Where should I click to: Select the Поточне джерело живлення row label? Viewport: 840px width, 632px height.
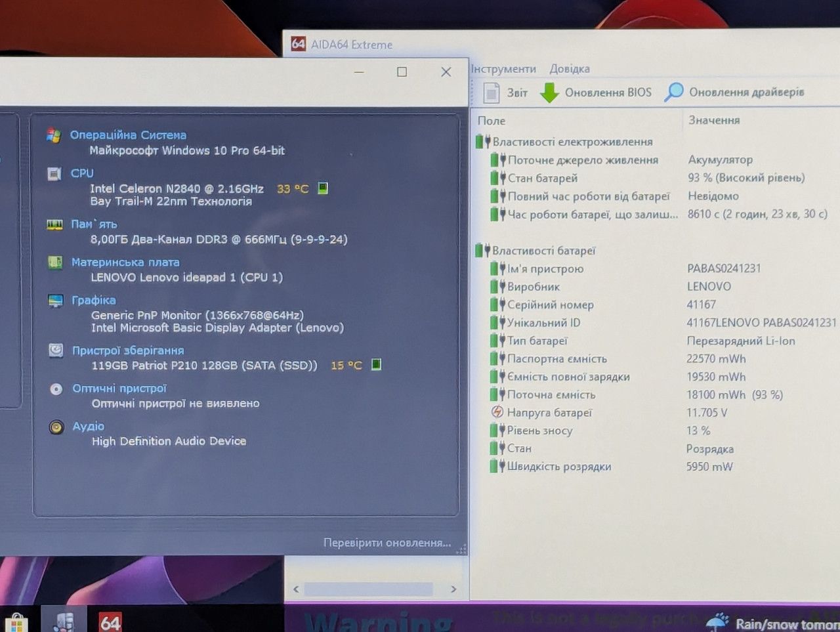click(583, 159)
